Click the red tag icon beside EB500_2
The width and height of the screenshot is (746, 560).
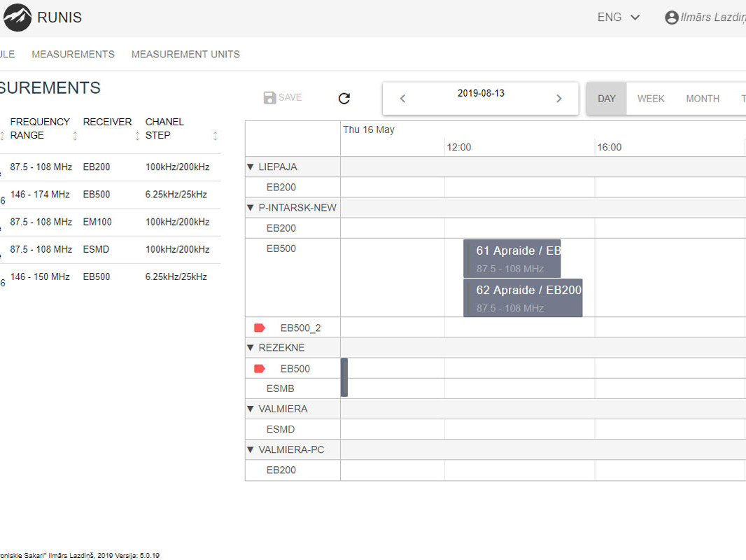[260, 328]
